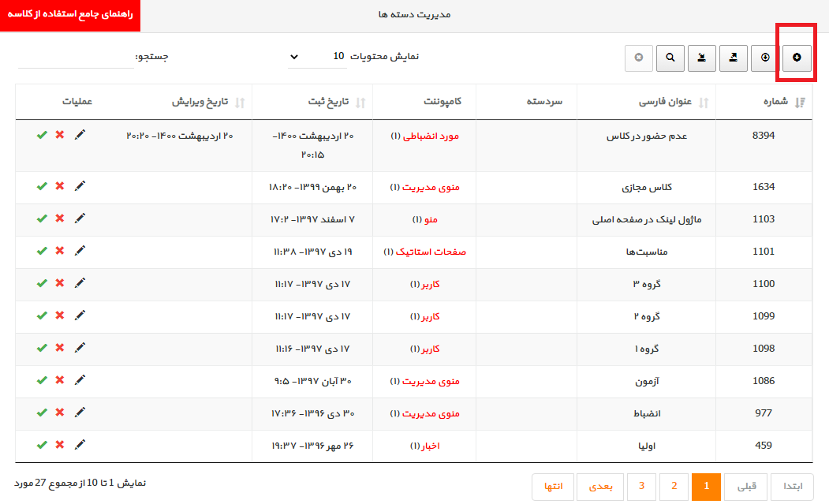Click the circled down-arrow download icon
The height and width of the screenshot is (504, 829).
[765, 58]
